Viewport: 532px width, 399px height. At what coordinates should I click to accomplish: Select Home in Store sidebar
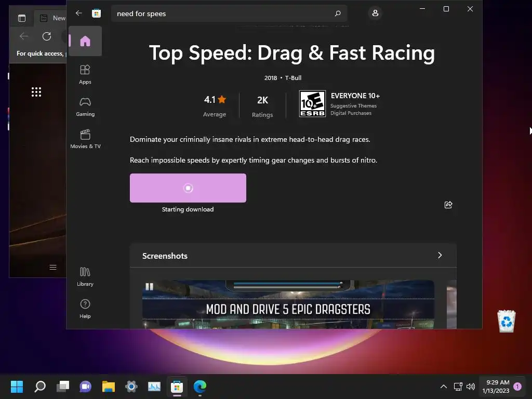pyautogui.click(x=85, y=41)
